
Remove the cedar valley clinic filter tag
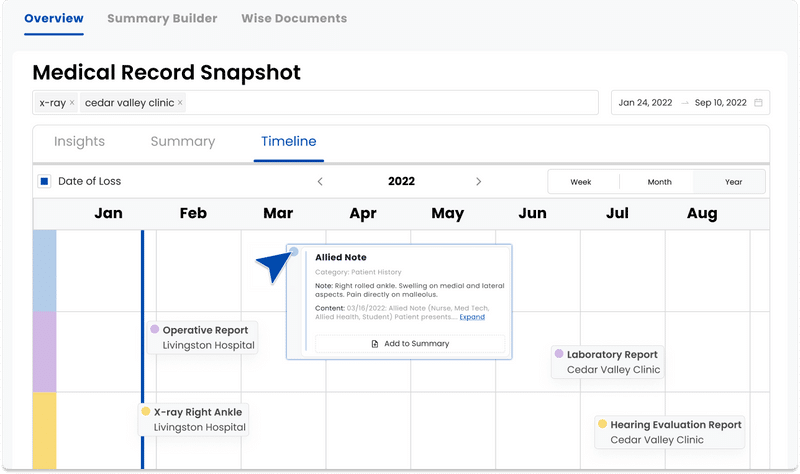180,103
